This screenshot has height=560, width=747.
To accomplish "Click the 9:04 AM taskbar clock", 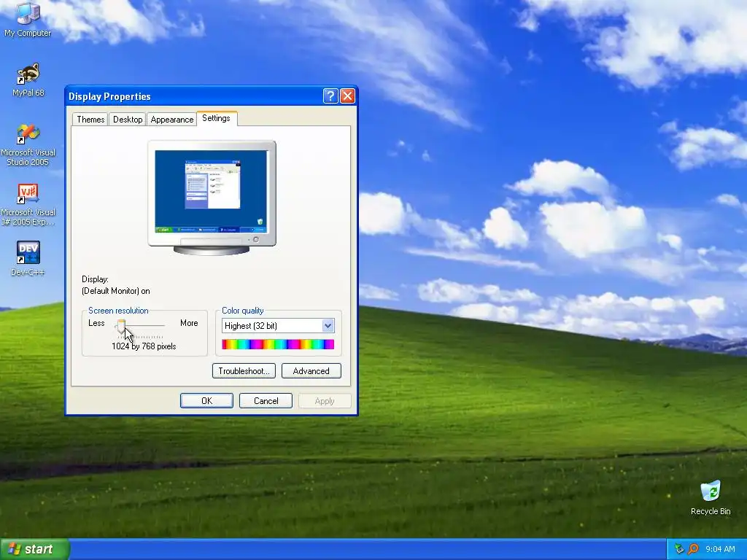I will [x=720, y=549].
